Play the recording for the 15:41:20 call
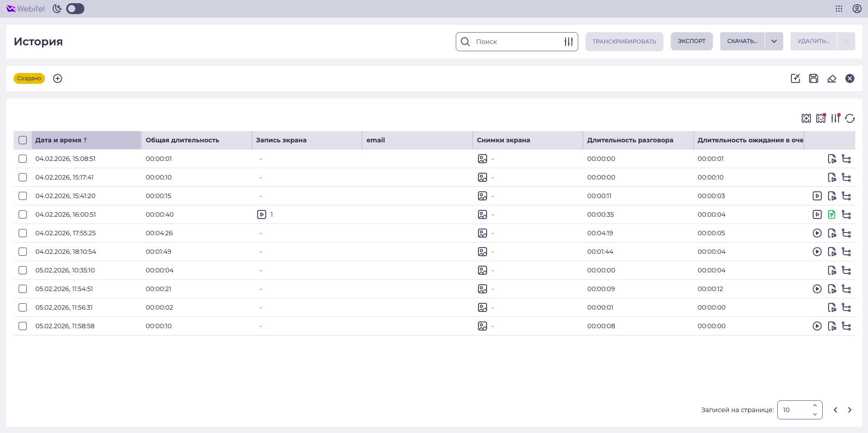This screenshot has width=868, height=433. (x=817, y=196)
